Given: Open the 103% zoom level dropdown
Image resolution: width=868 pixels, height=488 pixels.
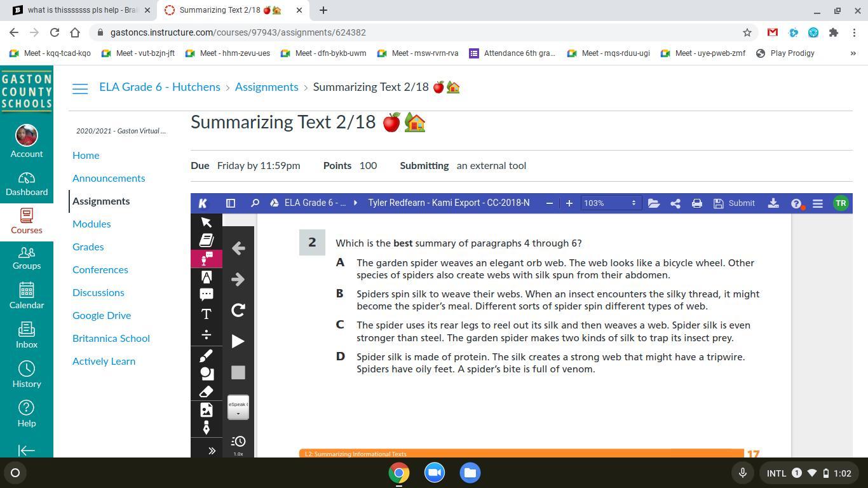Looking at the screenshot, I should 610,203.
